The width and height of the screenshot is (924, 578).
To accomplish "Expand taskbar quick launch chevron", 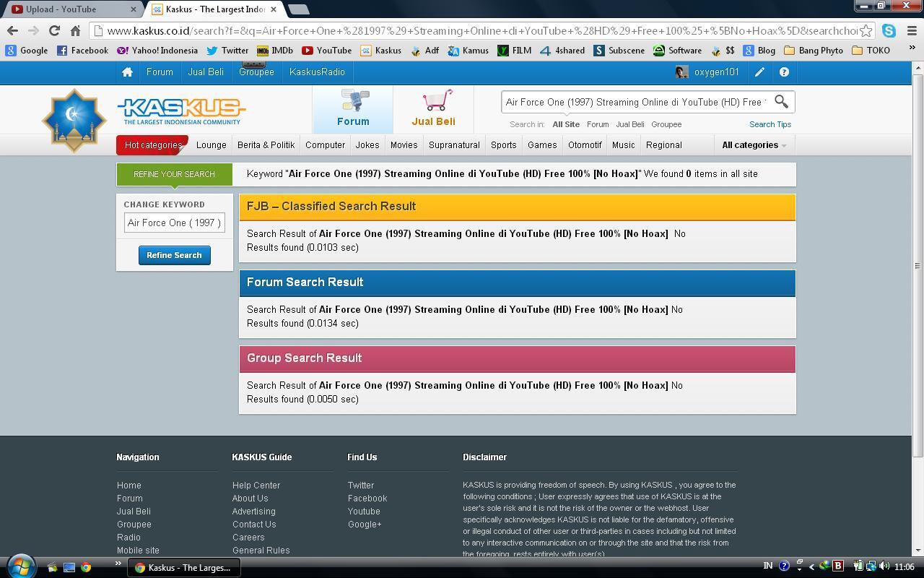I will [118, 564].
